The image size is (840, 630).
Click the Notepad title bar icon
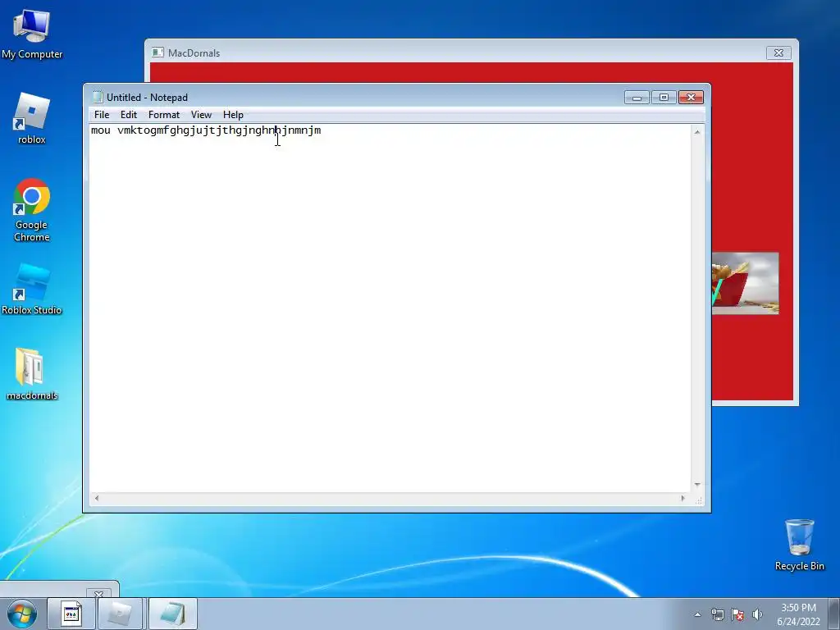click(98, 97)
